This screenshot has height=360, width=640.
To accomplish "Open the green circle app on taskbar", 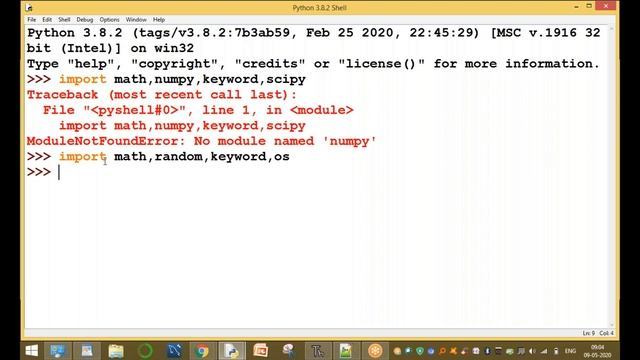I will click(x=145, y=351).
